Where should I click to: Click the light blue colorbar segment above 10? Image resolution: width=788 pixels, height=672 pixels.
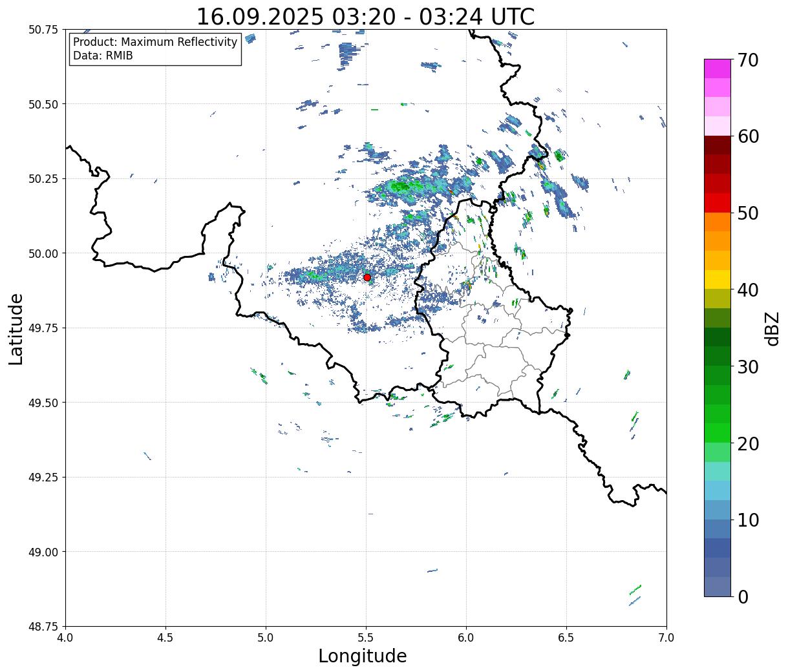718,510
